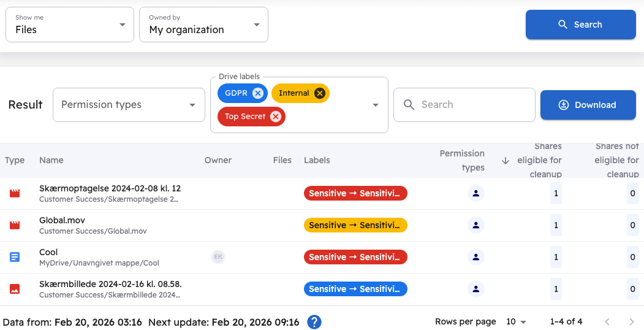The image size is (644, 330).
Task: Open the Owned by My organization dropdown
Action: 203,25
